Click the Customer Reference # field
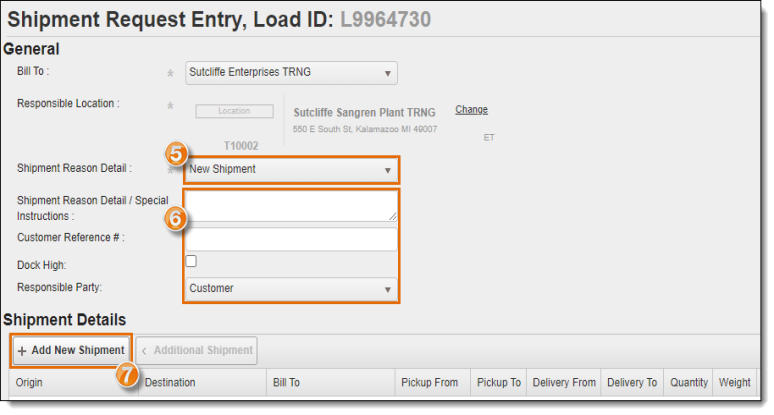774x415 pixels. (291, 238)
